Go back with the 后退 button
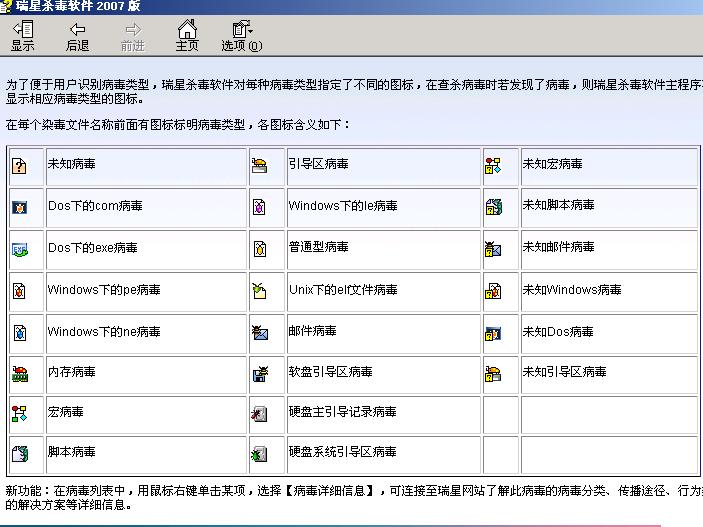 tap(77, 36)
